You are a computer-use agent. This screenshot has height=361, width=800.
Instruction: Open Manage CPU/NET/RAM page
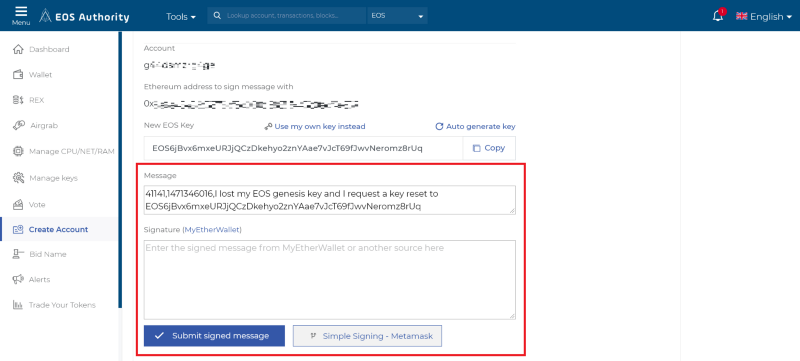[x=71, y=151]
